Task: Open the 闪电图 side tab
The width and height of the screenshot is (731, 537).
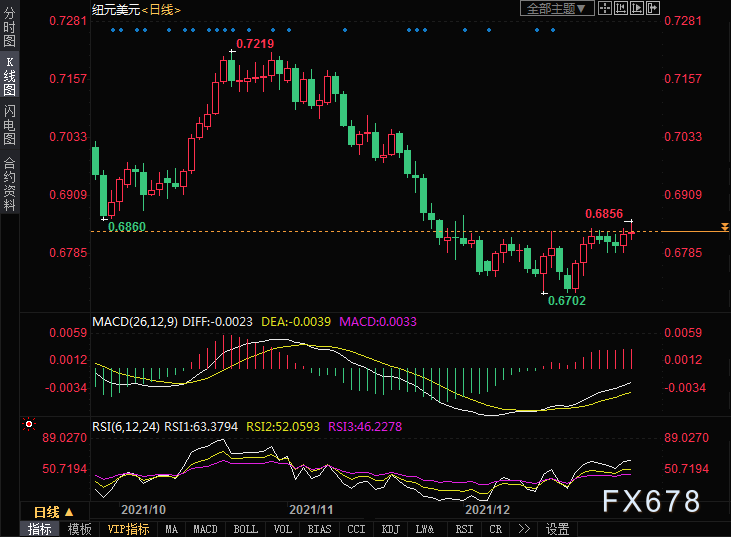Action: coord(9,125)
